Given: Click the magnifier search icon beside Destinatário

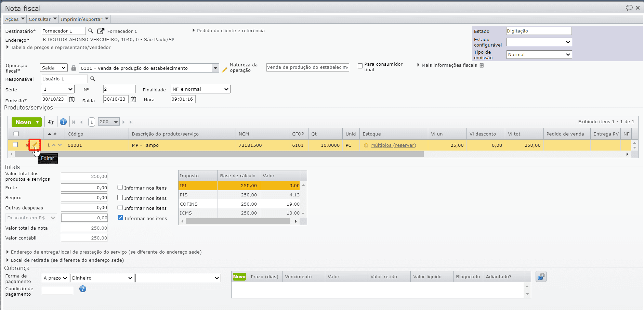Looking at the screenshot, I should (x=91, y=31).
